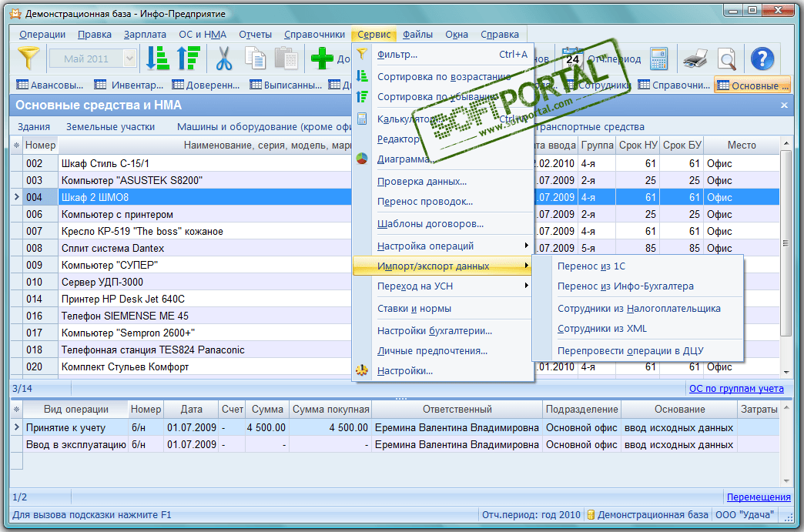Select row Шкаф Стиль С-15/1
The width and height of the screenshot is (804, 532).
coord(395,163)
